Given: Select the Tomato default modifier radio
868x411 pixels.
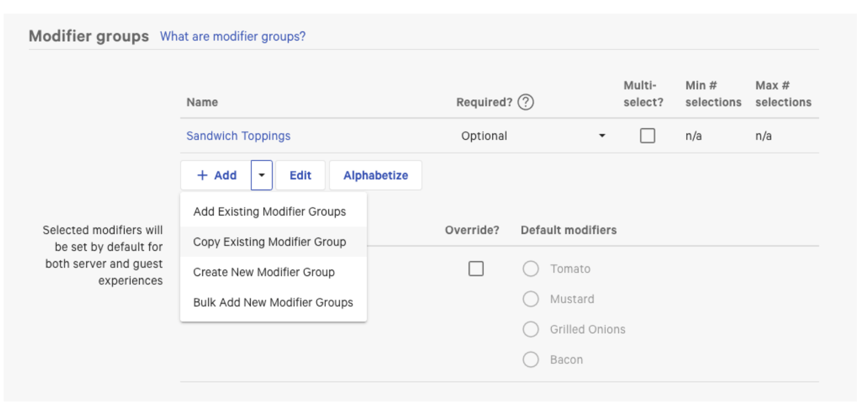Looking at the screenshot, I should 531,269.
